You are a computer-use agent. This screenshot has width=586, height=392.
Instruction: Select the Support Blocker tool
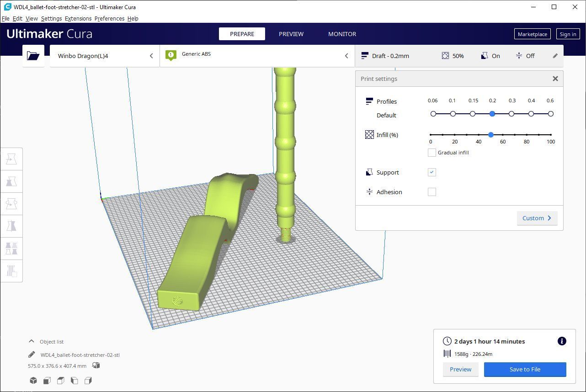[x=11, y=271]
